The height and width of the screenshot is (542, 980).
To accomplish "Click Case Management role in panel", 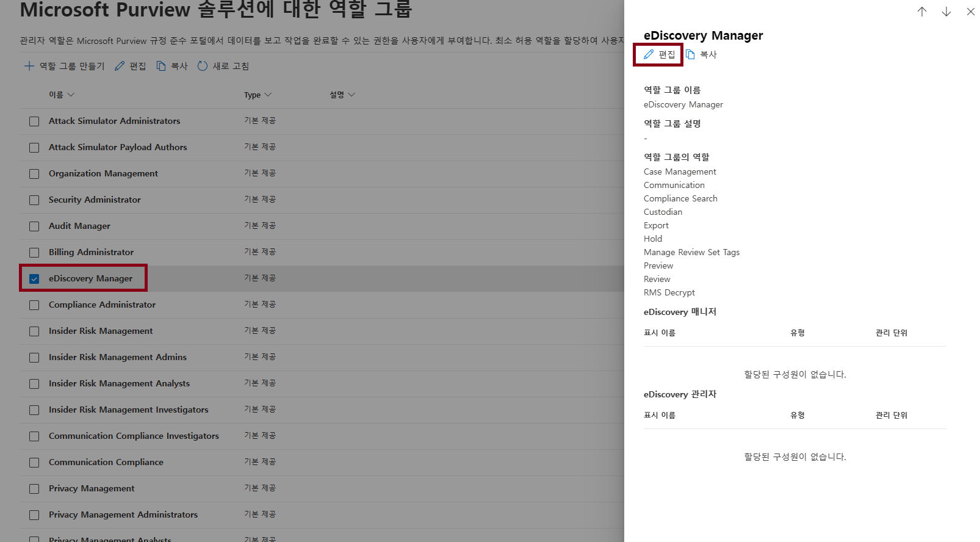I will pyautogui.click(x=680, y=172).
